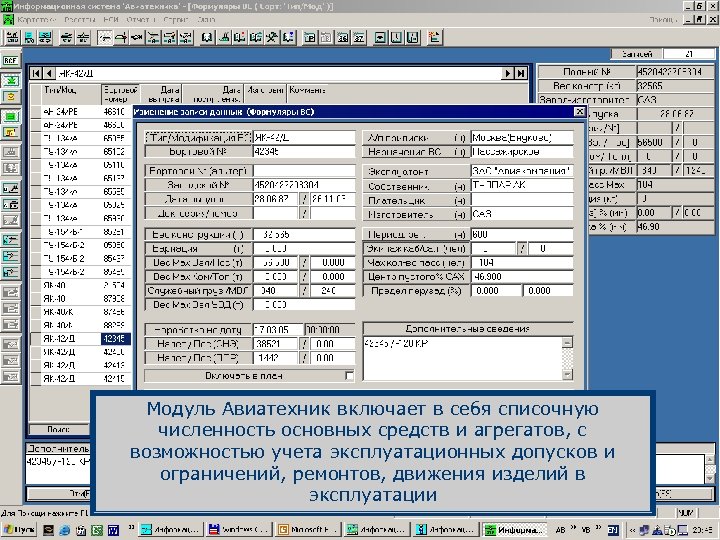Image resolution: width=720 pixels, height=540 pixels.
Task: Click the Центр пустого % САХ field 46.900
Action: 522,277
